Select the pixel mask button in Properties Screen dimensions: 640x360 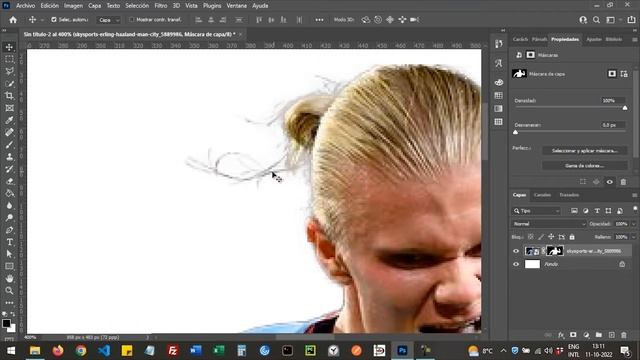[612, 74]
